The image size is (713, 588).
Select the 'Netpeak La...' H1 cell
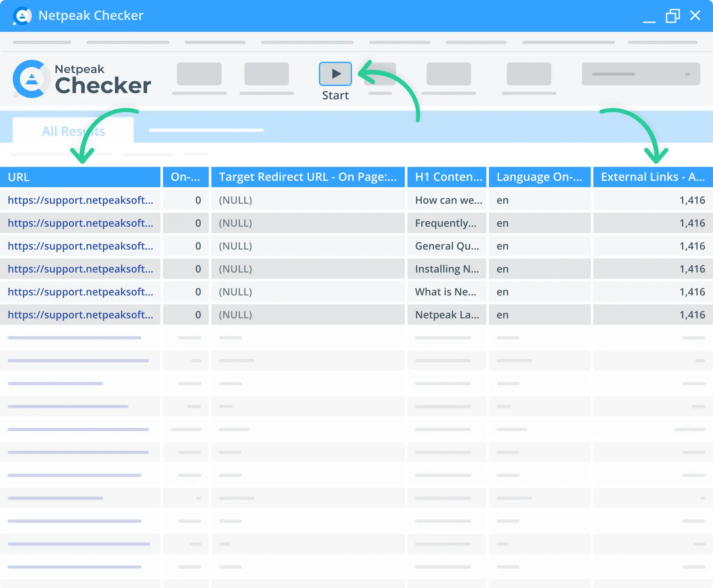coord(447,315)
